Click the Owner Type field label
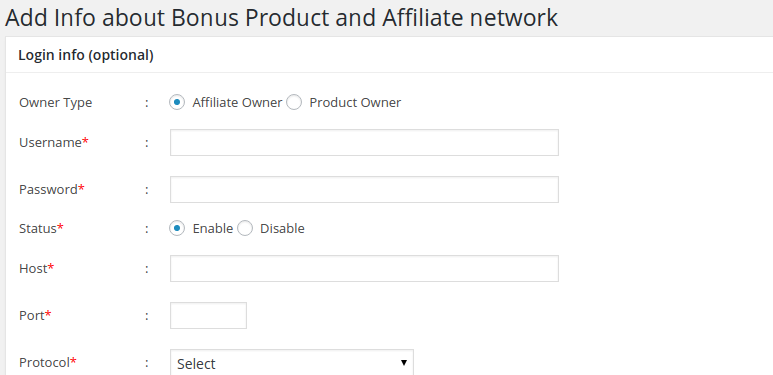 pyautogui.click(x=56, y=102)
